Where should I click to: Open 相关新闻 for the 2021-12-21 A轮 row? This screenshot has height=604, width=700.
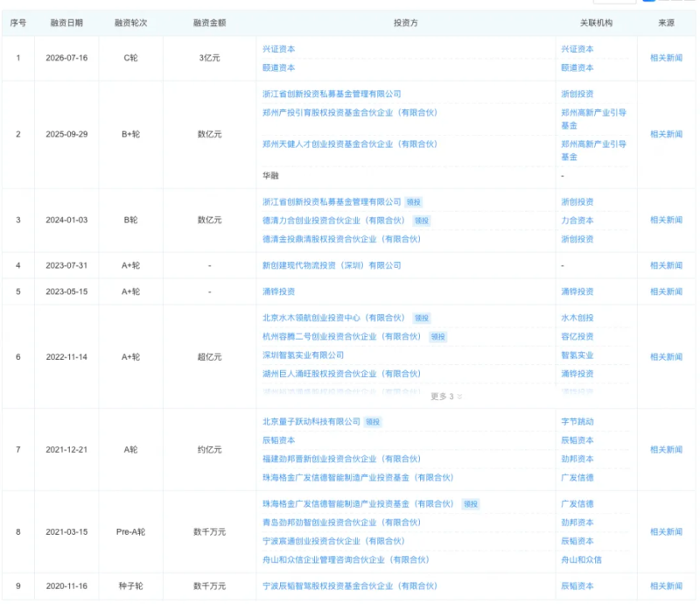coord(666,450)
